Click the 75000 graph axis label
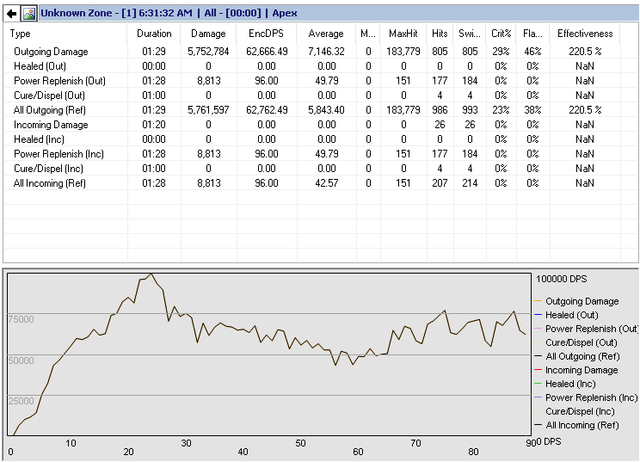Screen dimensions: 640x462 [x=21, y=320]
